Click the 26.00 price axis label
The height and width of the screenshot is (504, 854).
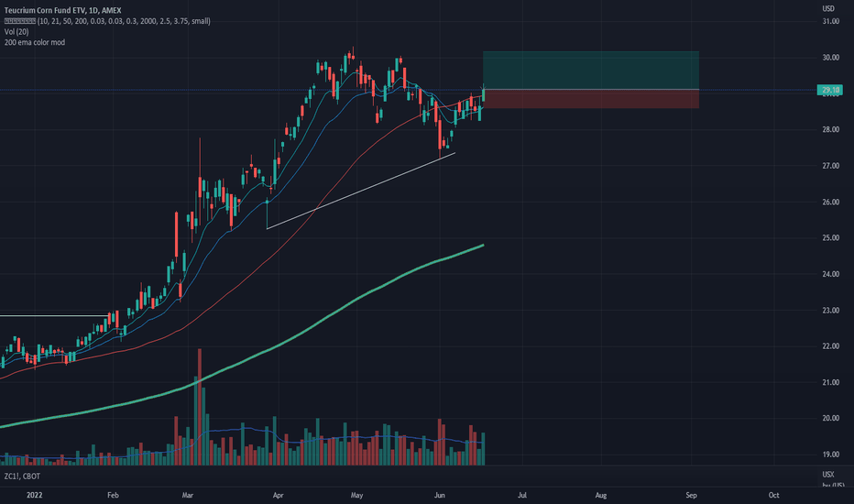pos(830,203)
